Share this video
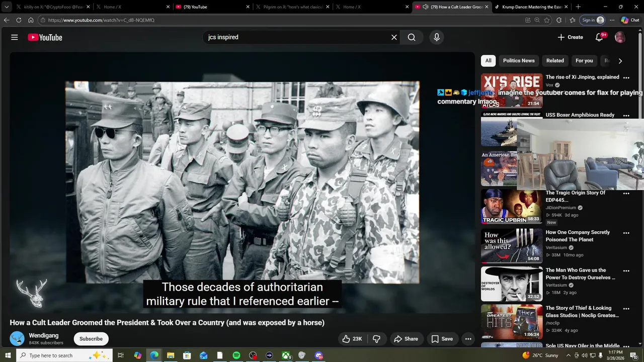Image resolution: width=644 pixels, height=362 pixels. [x=406, y=339]
